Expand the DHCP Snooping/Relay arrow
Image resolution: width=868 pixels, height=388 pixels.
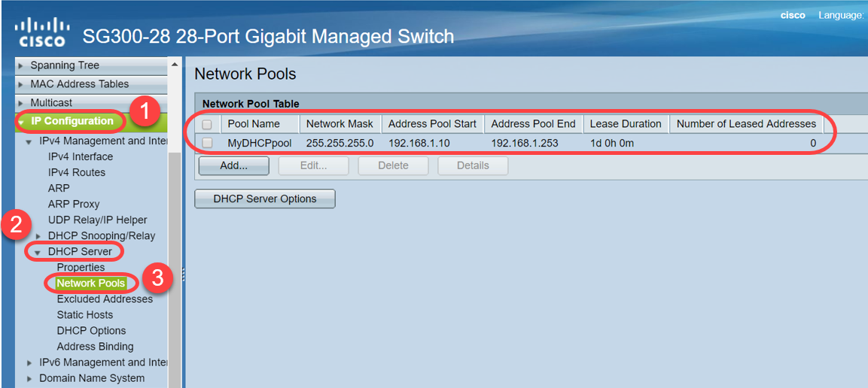[x=38, y=237]
